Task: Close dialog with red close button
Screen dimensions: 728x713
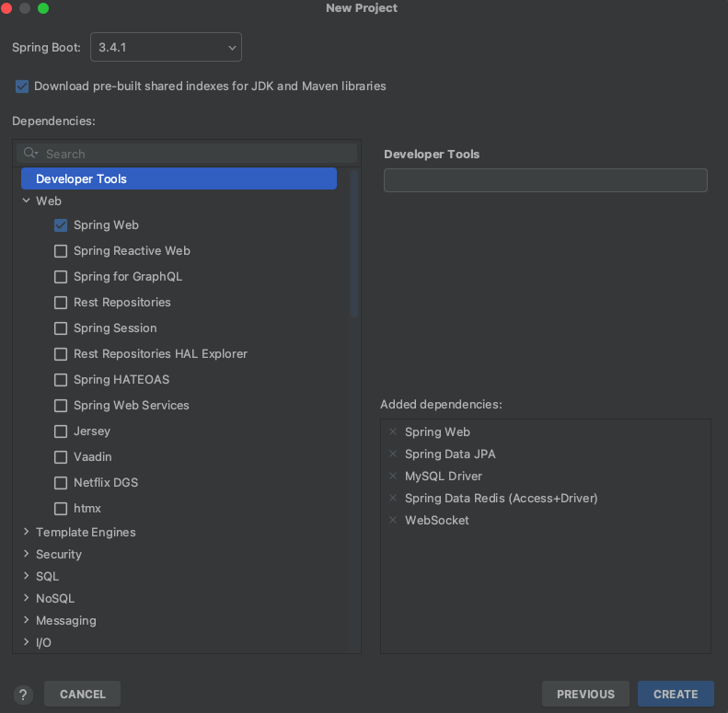Action: click(x=6, y=8)
